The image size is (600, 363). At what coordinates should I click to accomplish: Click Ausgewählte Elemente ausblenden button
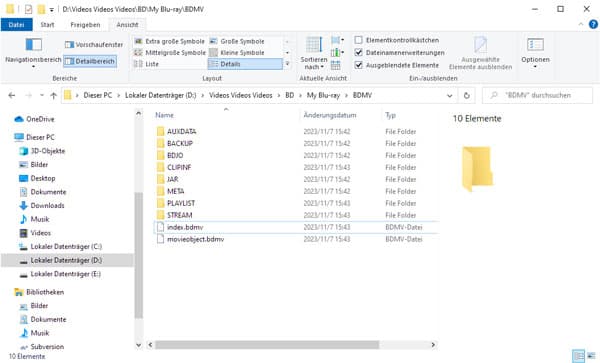[481, 54]
